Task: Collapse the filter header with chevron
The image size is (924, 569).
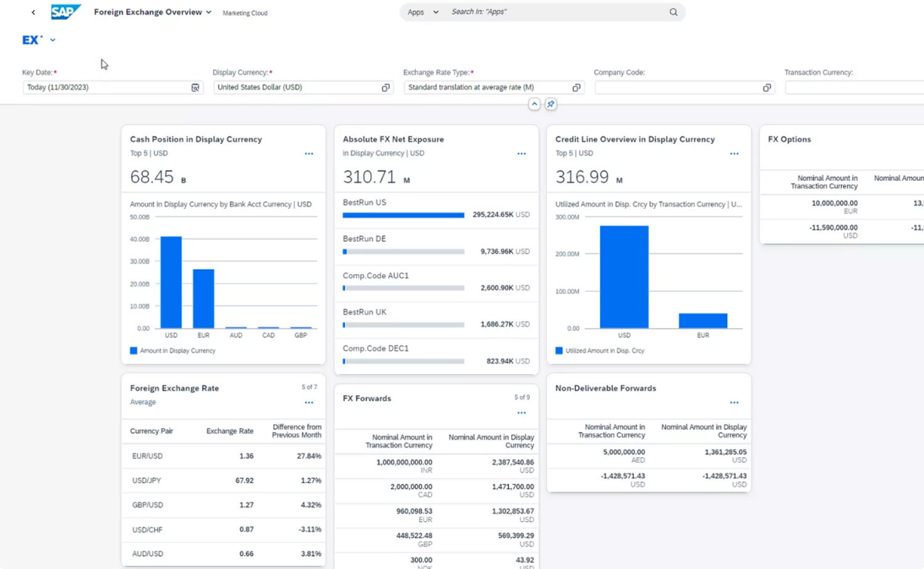Action: tap(534, 104)
